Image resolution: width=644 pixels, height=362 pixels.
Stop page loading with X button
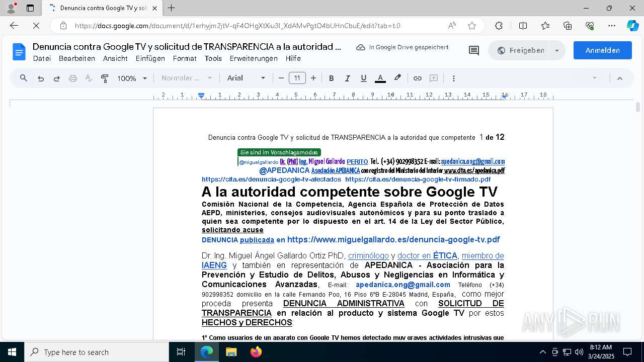36,26
